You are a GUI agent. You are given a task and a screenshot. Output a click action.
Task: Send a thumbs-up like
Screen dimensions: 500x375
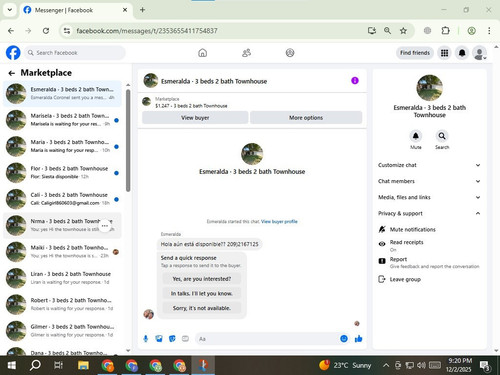pos(359,339)
